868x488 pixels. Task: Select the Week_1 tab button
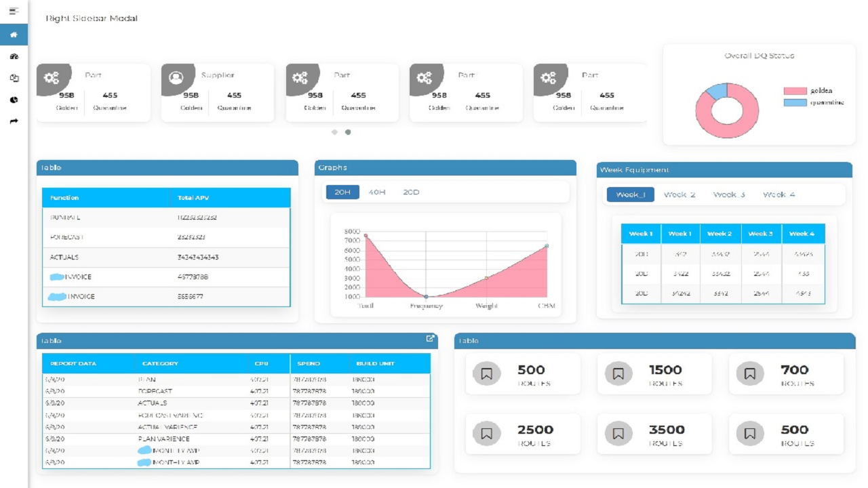click(631, 195)
